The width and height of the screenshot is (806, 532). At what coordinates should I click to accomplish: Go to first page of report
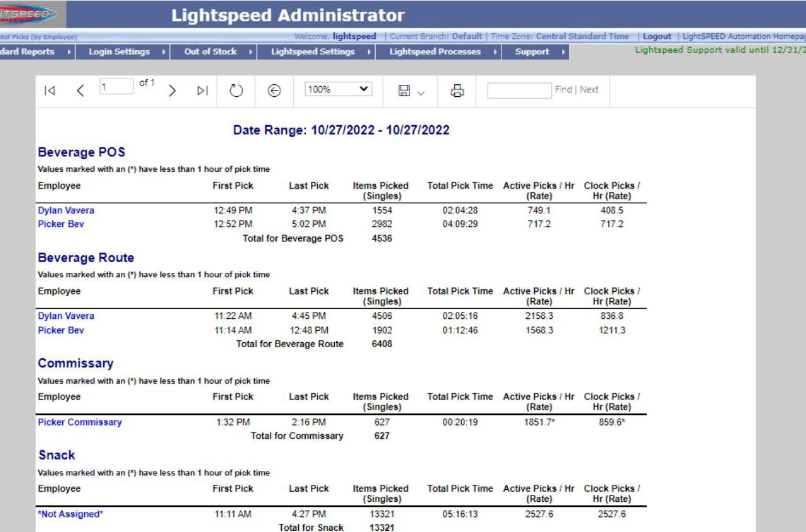49,91
